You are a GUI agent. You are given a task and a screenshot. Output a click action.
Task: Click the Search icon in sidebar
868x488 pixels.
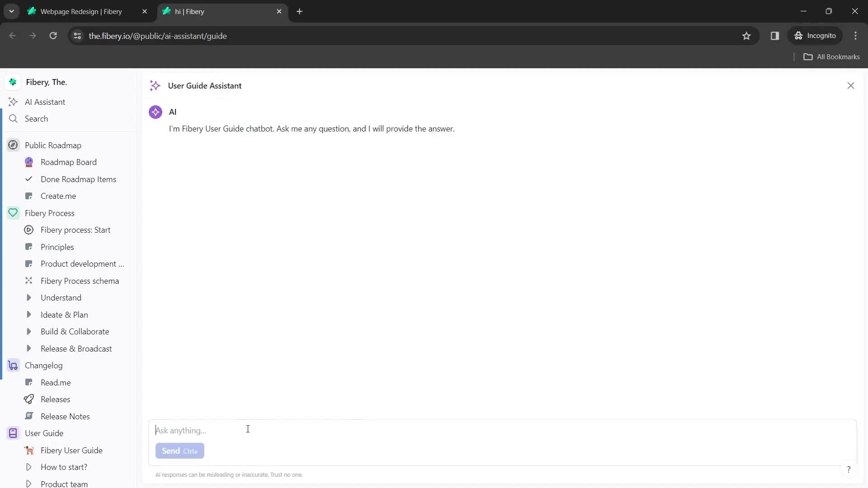(x=13, y=118)
